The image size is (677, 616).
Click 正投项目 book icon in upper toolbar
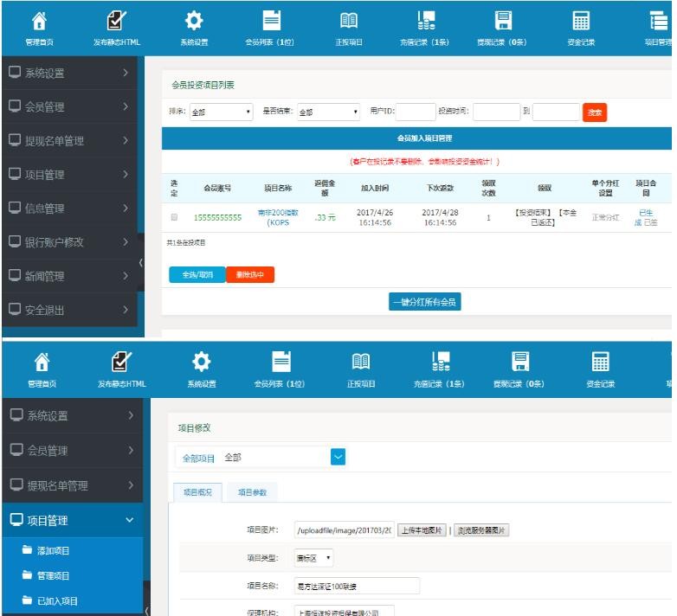pos(349,21)
